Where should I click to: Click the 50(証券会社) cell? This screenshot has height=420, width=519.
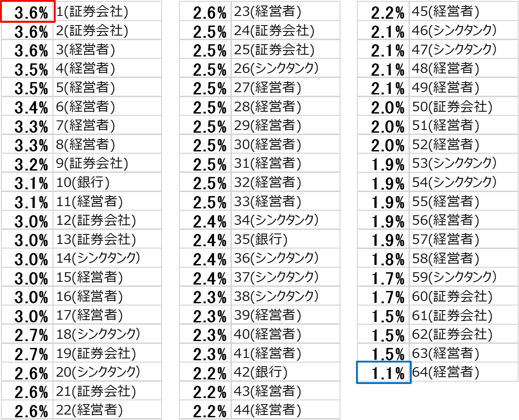[463, 107]
